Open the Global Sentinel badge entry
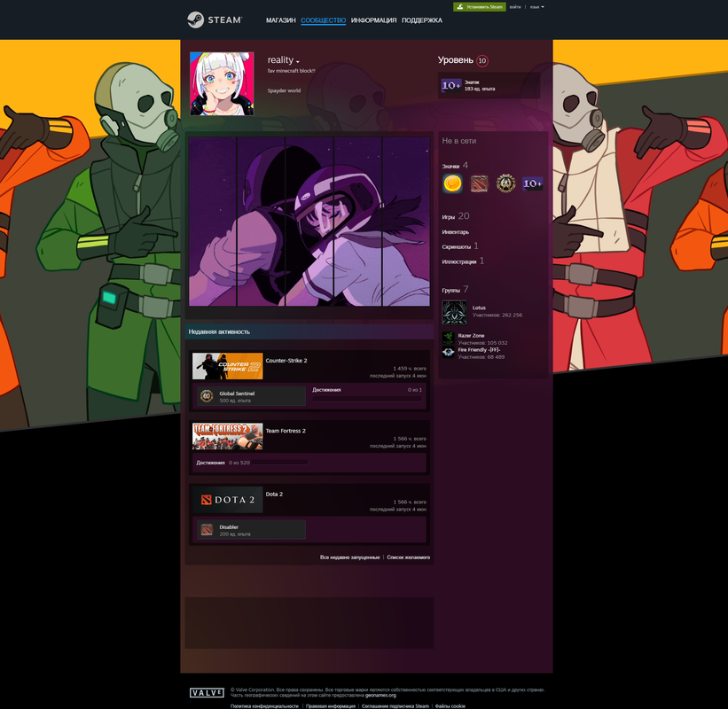Screen dimensions: 728x709 (x=251, y=396)
